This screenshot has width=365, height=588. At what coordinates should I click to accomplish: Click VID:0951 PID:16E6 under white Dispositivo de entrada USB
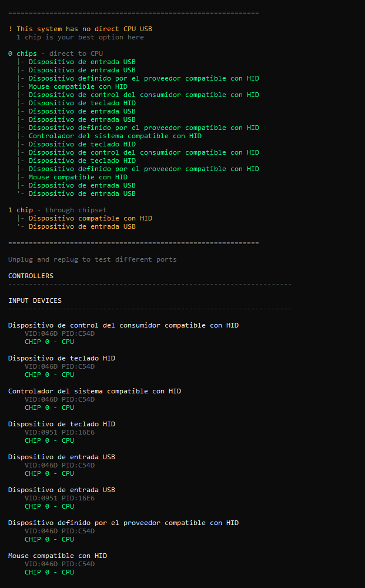[59, 499]
